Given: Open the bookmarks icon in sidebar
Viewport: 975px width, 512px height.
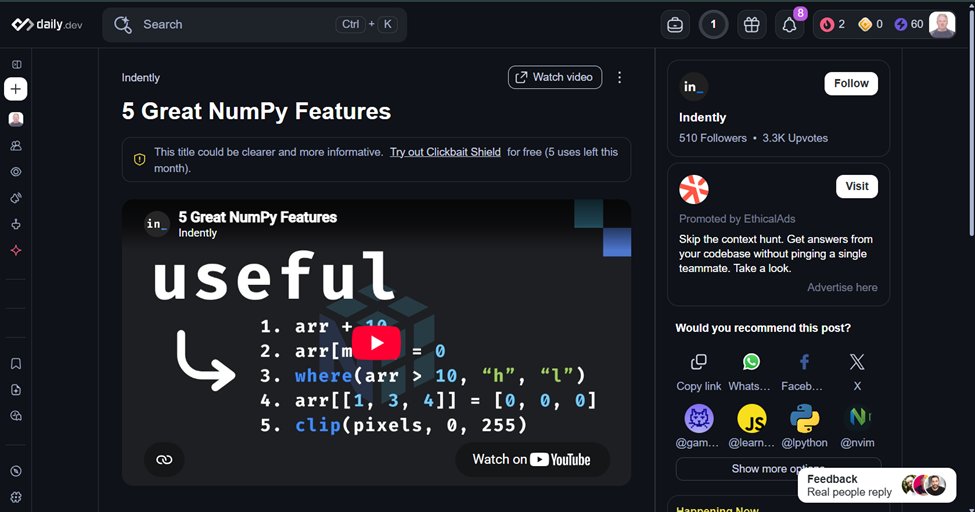Looking at the screenshot, I should click(x=16, y=363).
